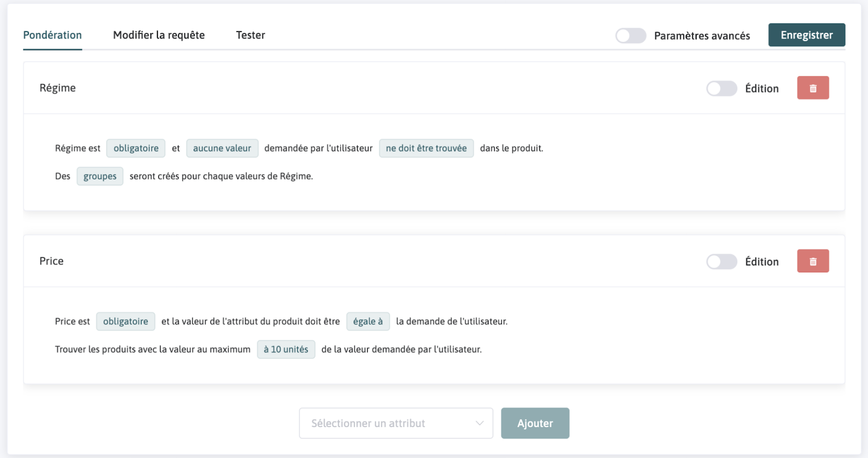Select Price's obligatoire chip
868x458 pixels.
(125, 321)
